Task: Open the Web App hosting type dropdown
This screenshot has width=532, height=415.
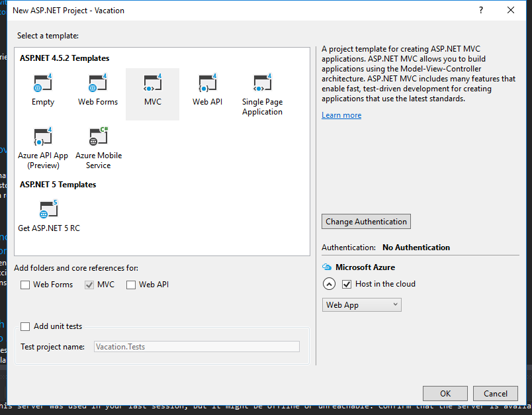Action: point(362,304)
